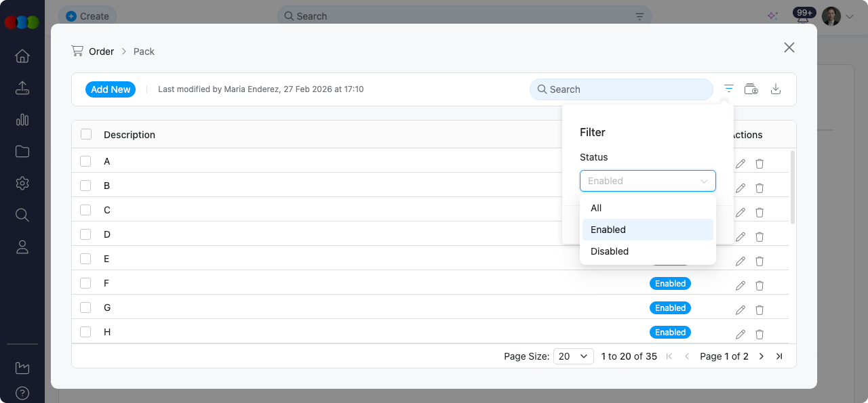Viewport: 868px width, 403px height.
Task: Open the Page Size dropdown
Action: pyautogui.click(x=573, y=356)
